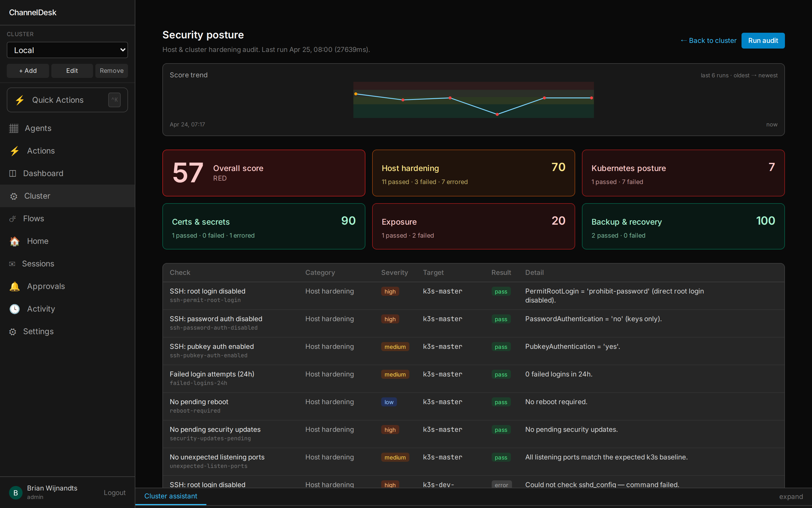Click the + Add cluster button
The image size is (812, 508).
pyautogui.click(x=28, y=71)
